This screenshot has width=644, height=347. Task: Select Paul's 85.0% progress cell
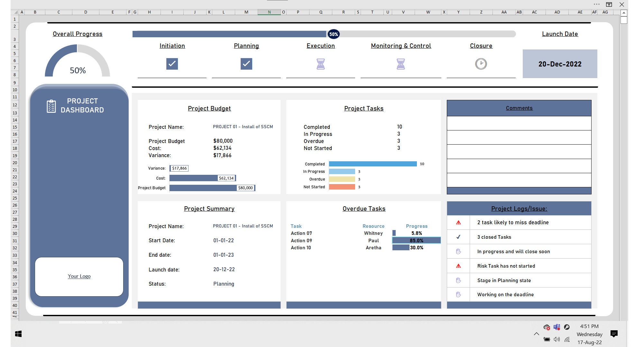pos(416,240)
